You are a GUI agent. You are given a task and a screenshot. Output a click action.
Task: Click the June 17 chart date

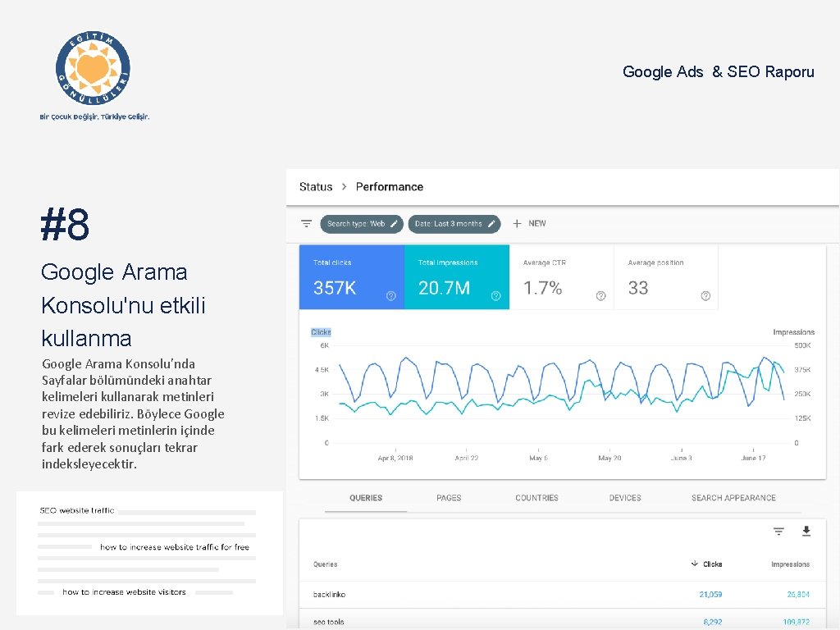[753, 458]
